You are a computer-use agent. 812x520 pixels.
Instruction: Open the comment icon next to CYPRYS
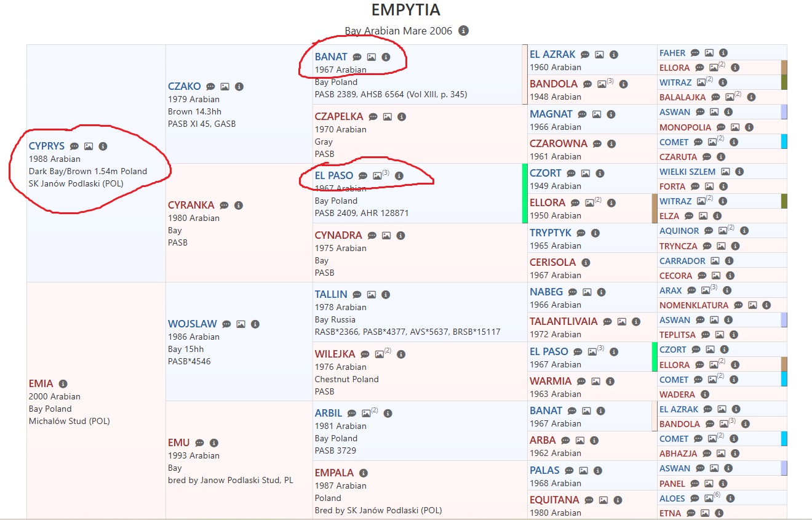click(74, 146)
